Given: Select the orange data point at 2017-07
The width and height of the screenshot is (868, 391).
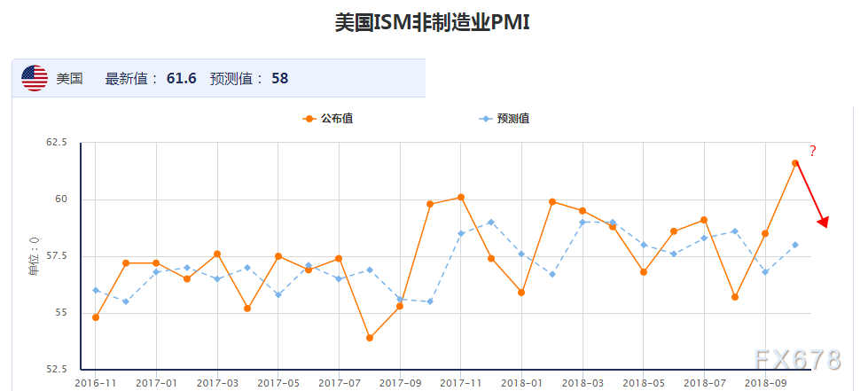Looking at the screenshot, I should pyautogui.click(x=339, y=258).
